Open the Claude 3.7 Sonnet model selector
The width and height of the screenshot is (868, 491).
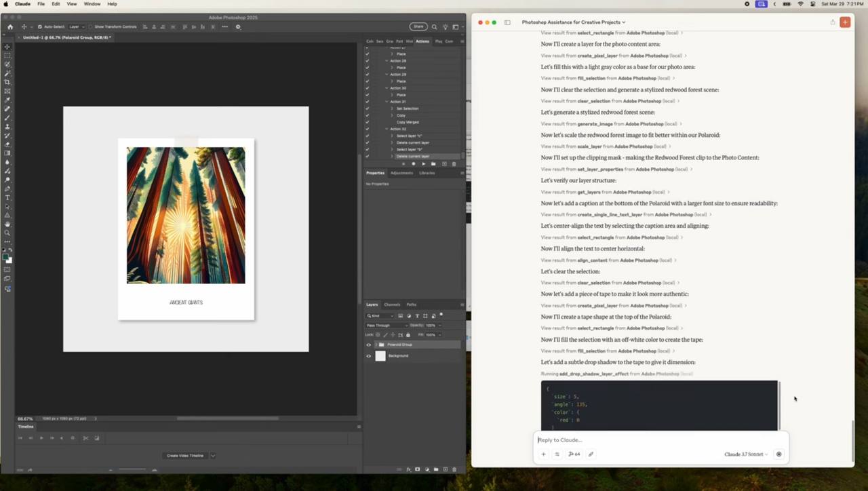tap(746, 454)
